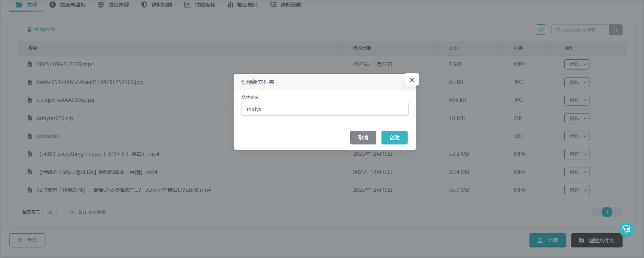This screenshot has height=258, width=644.
Task: Sort file list by 修改日期 column
Action: [362, 48]
